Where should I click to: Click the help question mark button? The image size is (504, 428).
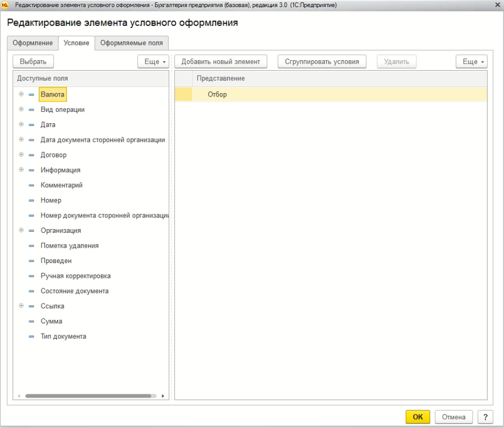coord(485,417)
